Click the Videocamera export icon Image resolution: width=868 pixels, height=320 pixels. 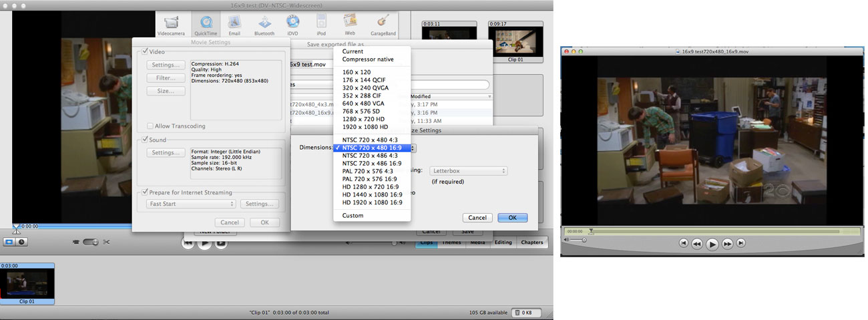(x=171, y=25)
